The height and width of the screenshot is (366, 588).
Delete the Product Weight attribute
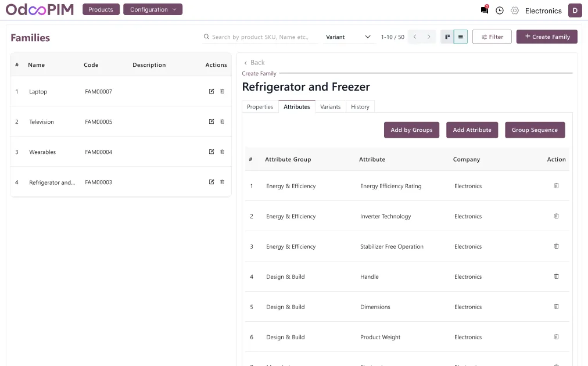coord(556,337)
